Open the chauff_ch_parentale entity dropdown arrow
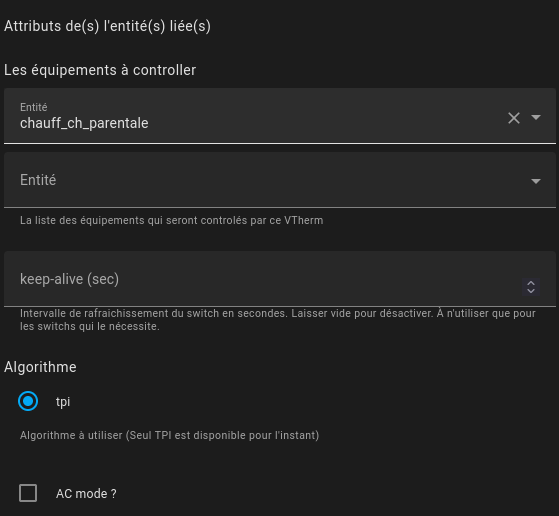 click(x=536, y=117)
